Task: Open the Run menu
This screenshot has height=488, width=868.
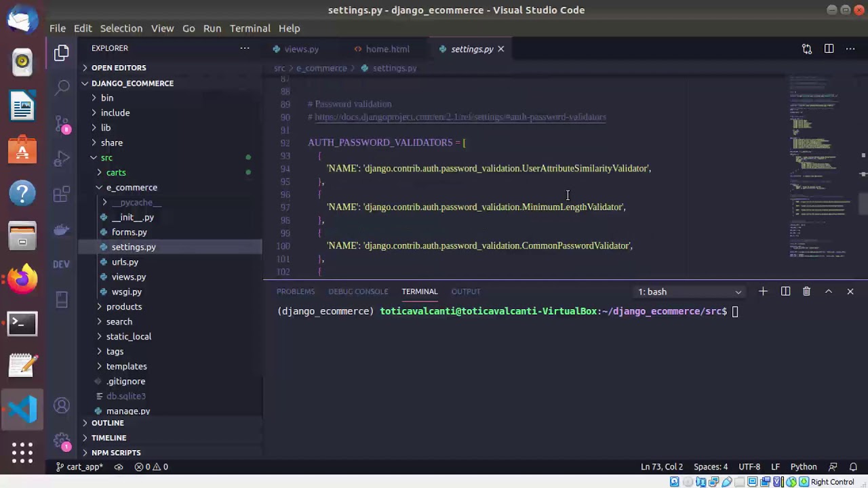Action: [x=212, y=28]
